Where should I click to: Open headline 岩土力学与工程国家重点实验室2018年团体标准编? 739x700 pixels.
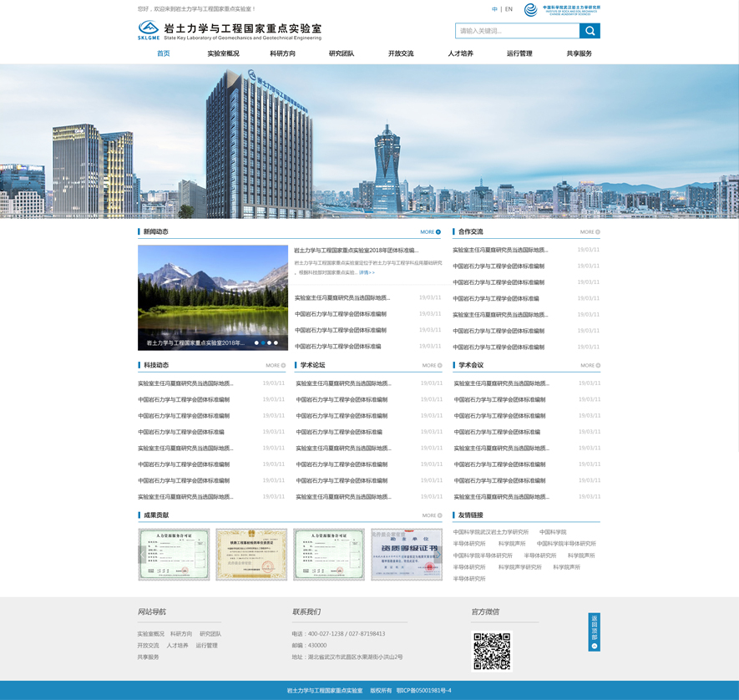point(357,251)
